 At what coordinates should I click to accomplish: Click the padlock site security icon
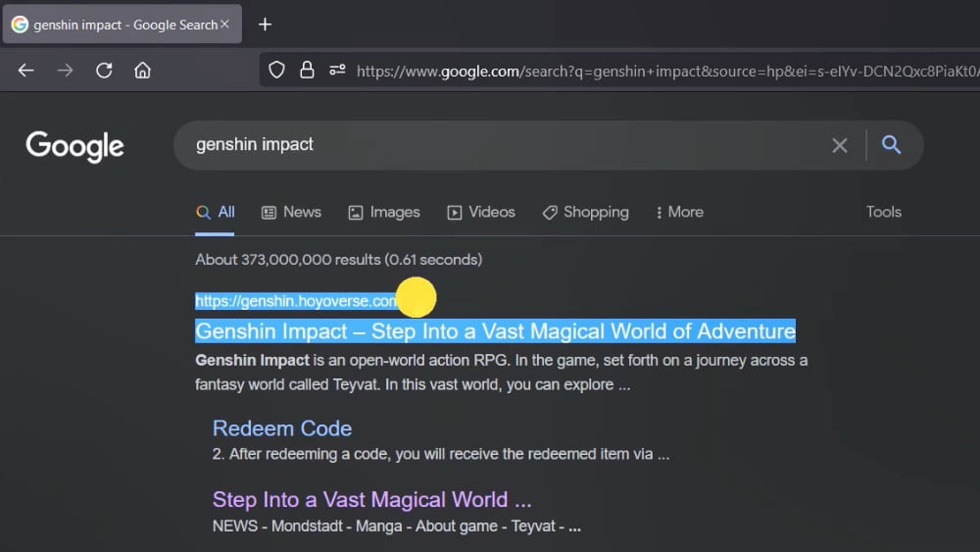tap(307, 71)
